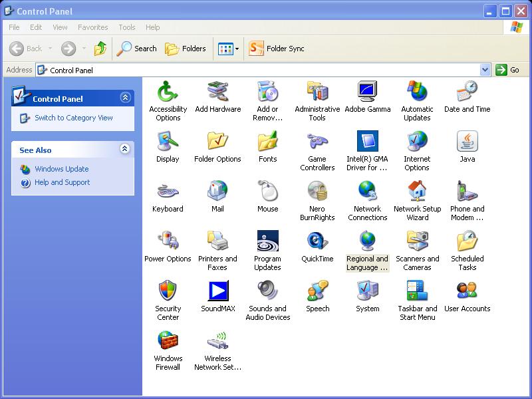Image resolution: width=532 pixels, height=399 pixels.
Task: Click the Folder Sync toolbar button
Action: (276, 49)
